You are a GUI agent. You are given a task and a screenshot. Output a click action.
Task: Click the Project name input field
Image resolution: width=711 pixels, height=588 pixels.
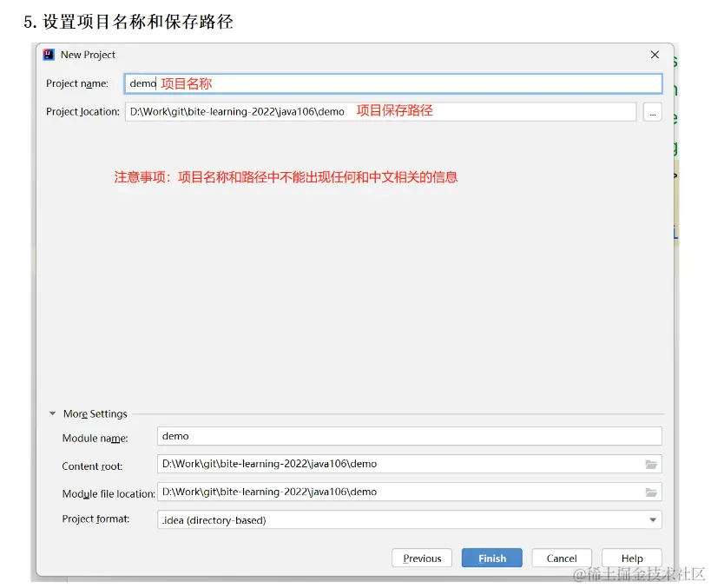393,84
